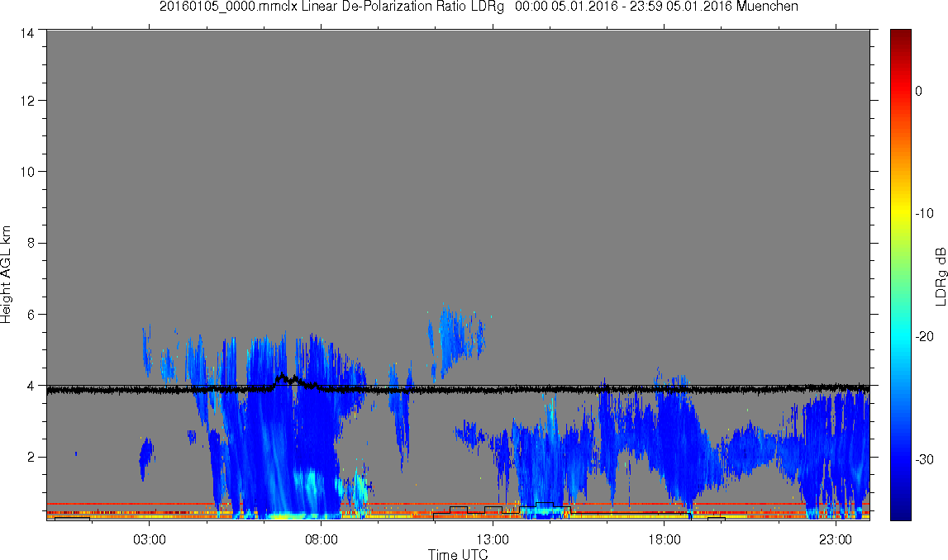Click the colorbar value label -10
This screenshot has width=948, height=560.
pyautogui.click(x=924, y=213)
